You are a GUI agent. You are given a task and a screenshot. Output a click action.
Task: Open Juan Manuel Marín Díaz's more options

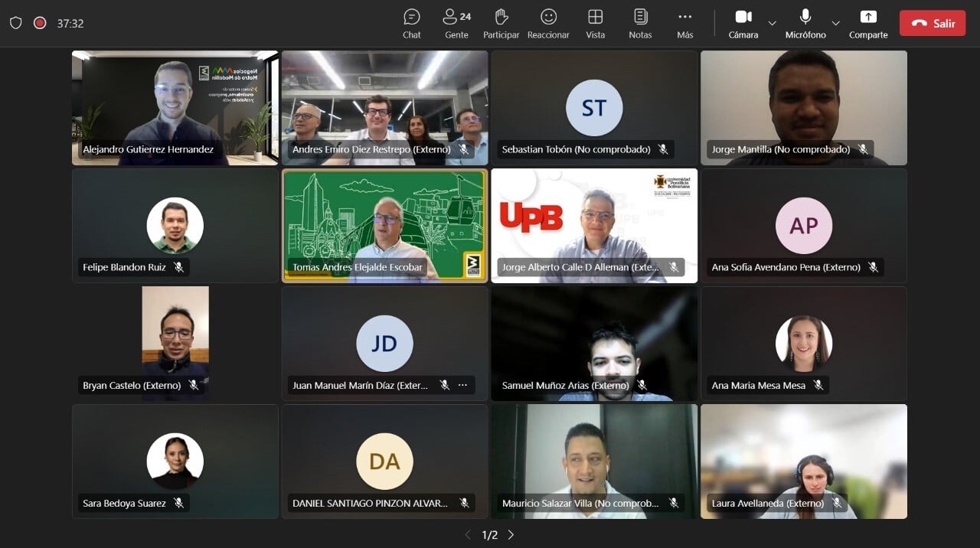[x=462, y=385]
